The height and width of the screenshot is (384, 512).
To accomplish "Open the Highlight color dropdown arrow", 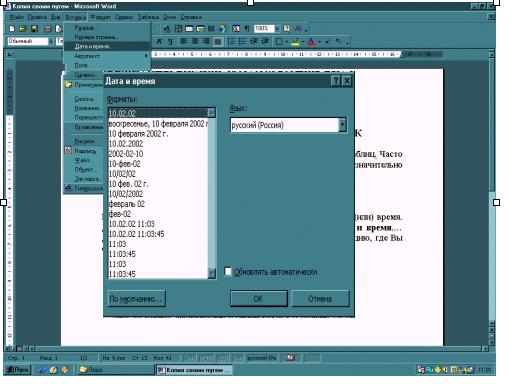I will click(302, 42).
